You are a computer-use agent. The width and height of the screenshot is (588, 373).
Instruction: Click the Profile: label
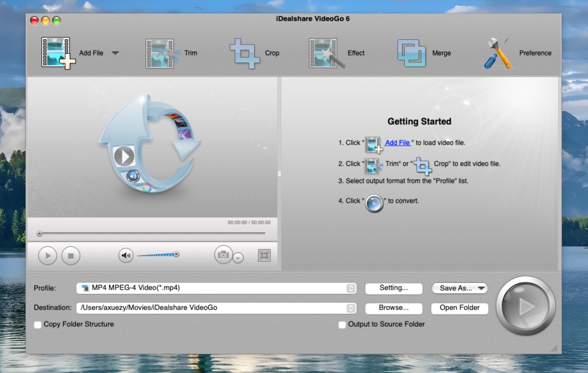(x=45, y=288)
